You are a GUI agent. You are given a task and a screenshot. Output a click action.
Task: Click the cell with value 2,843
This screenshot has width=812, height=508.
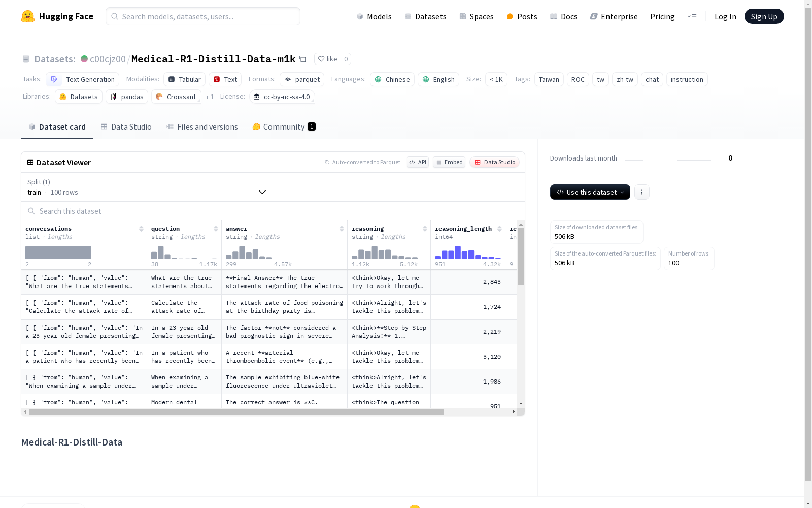coord(468,282)
